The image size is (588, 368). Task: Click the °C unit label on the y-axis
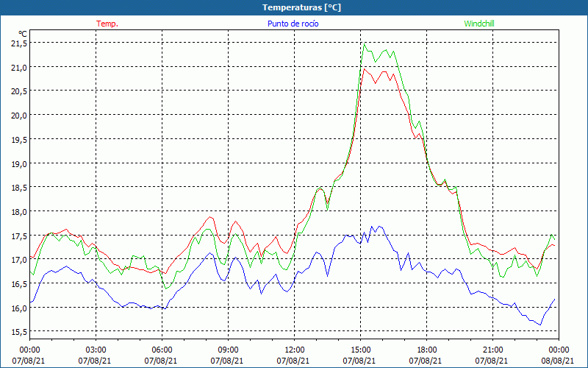tap(23, 34)
